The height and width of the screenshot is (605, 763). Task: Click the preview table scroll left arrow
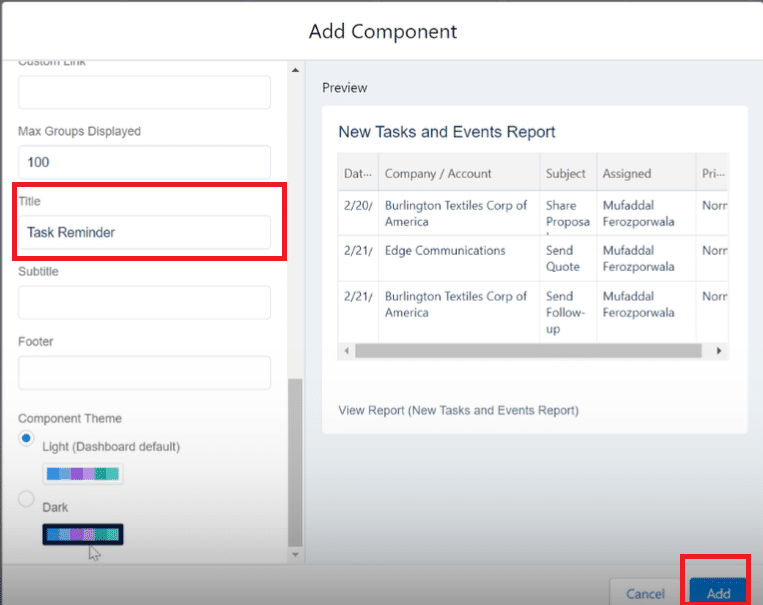pos(347,351)
